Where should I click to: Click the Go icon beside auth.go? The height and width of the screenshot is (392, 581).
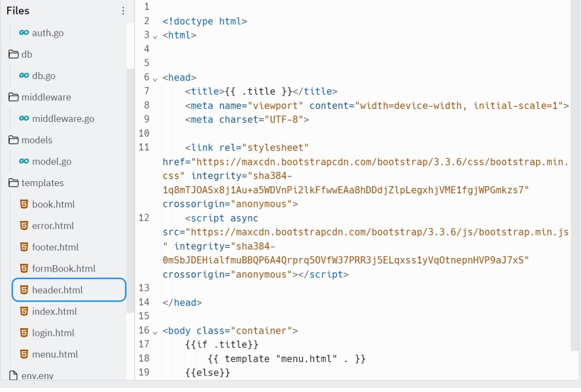point(24,33)
